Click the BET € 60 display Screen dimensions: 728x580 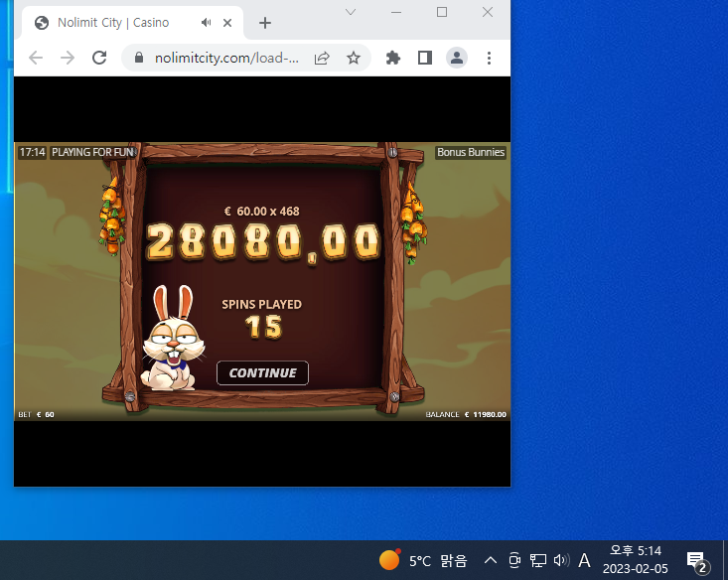point(36,415)
